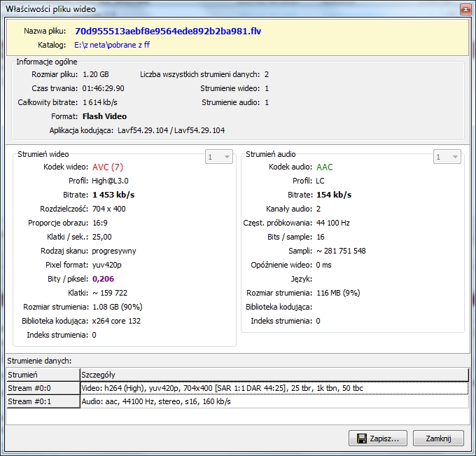Viewport: 476px width, 456px height.
Task: Click the sampling rate 44 100 Hz
Action: tap(333, 223)
